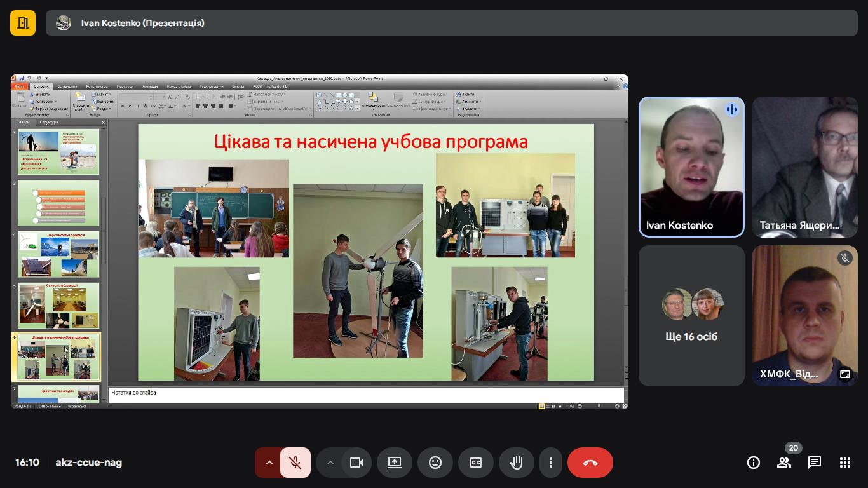Open the meeting details info panel
This screenshot has width=868, height=488.
point(754,463)
